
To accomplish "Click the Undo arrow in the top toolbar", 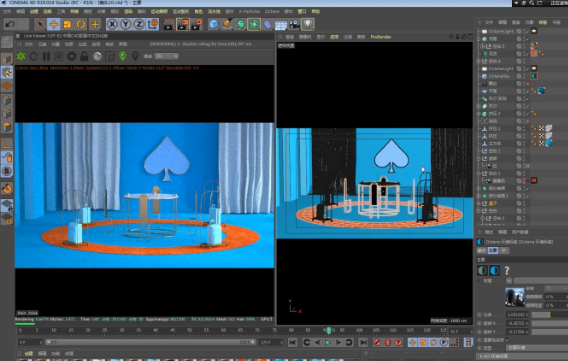I will tap(10, 24).
